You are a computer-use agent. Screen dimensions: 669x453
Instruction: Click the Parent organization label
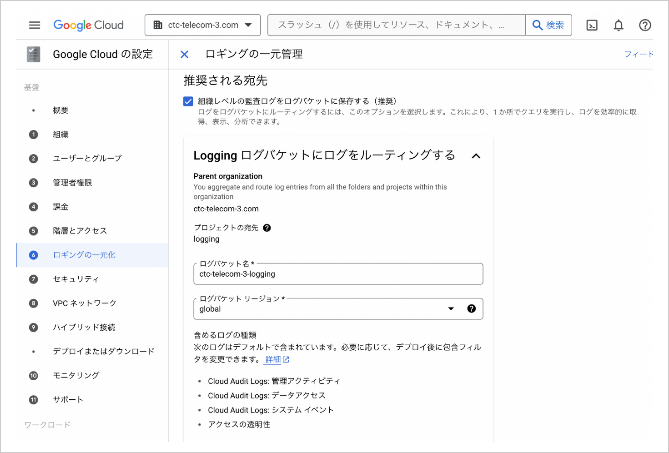228,176
